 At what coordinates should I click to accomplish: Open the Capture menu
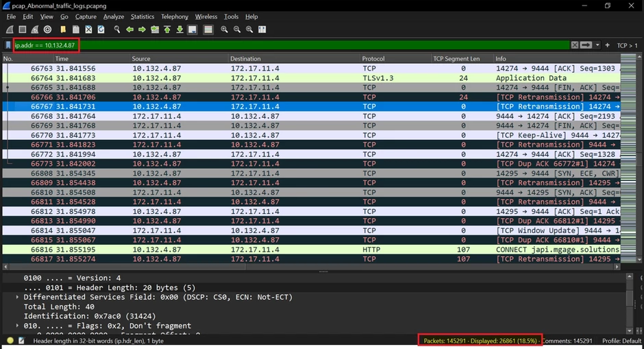point(86,16)
